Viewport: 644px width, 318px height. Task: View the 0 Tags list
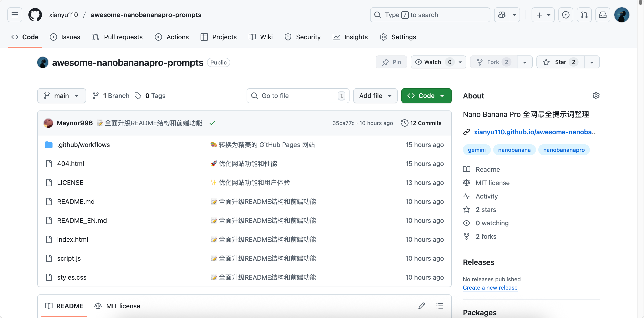pos(150,96)
